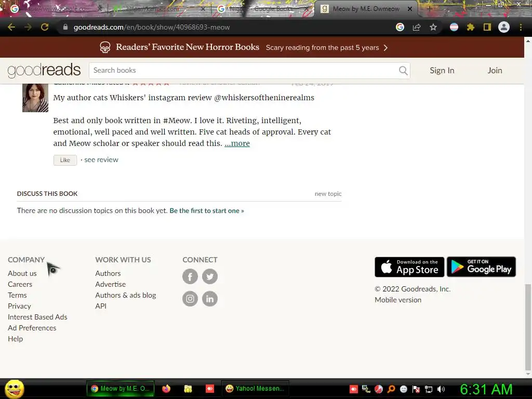Select Meow by M.E. O... Chrome taskbar button
The image size is (532, 399).
coord(121,389)
